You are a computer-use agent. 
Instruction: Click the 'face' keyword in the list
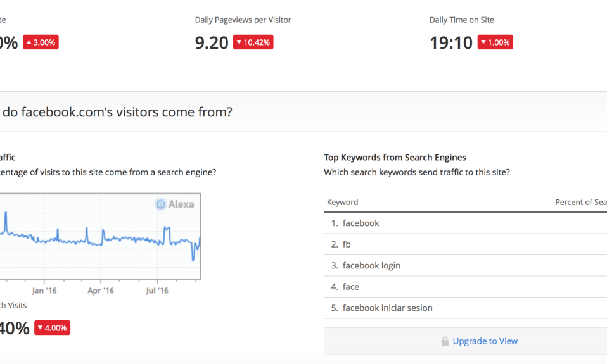[350, 287]
